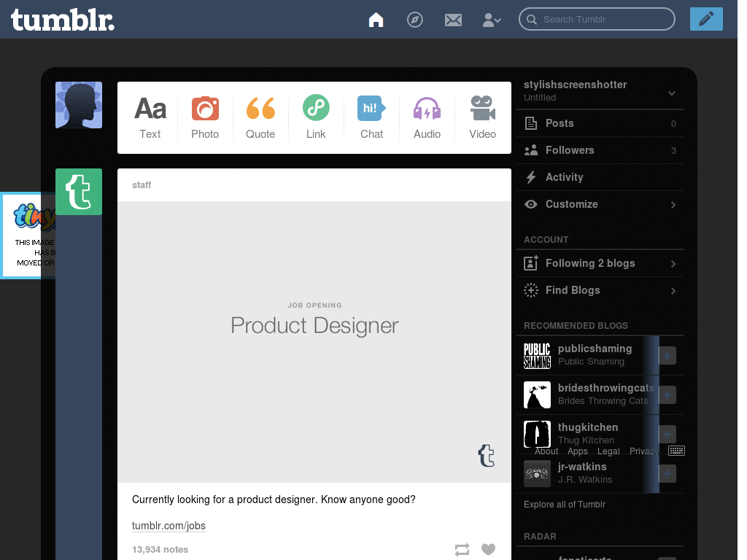Click the Posts document icon
Image resolution: width=747 pixels, height=560 pixels.
point(531,123)
